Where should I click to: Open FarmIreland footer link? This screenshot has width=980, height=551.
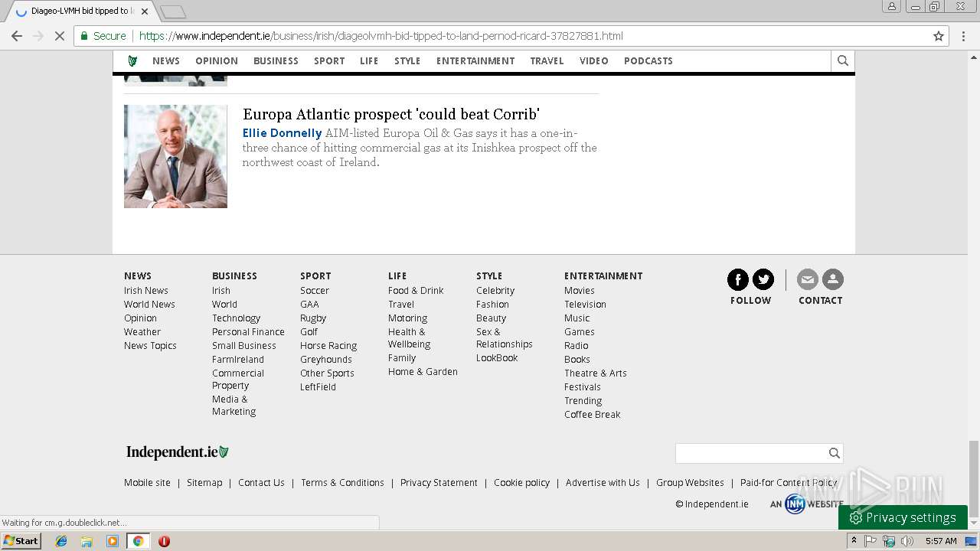238,360
